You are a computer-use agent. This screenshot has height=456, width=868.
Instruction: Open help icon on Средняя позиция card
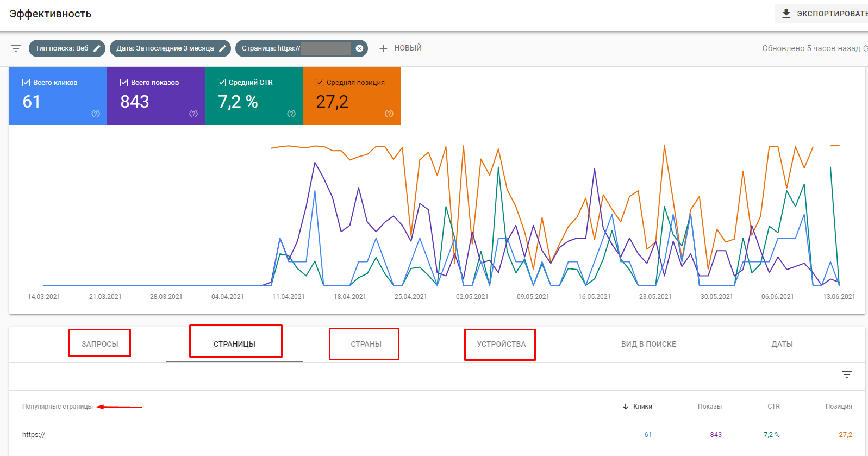(x=389, y=114)
